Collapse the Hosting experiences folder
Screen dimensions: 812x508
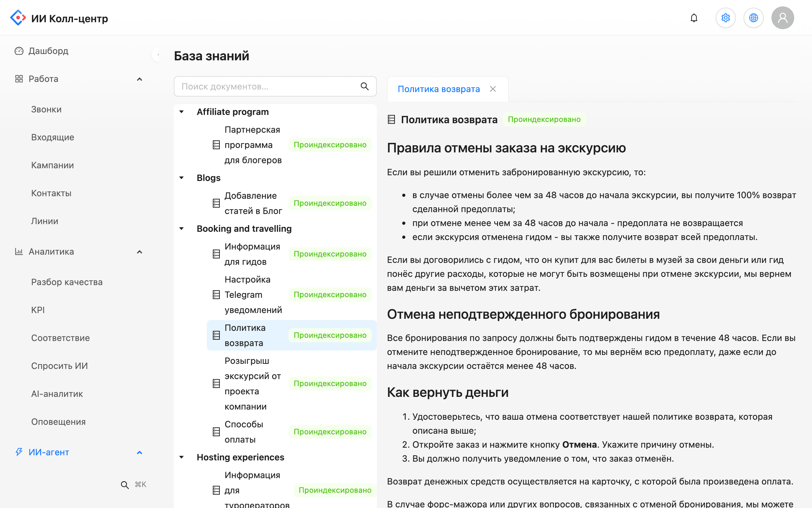click(181, 457)
